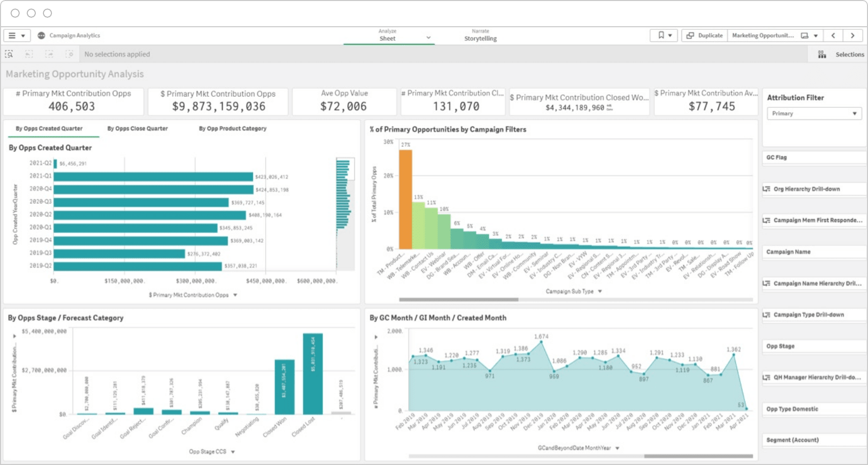Click the Org Hierarchy Drill-down hierarchy icon
The image size is (868, 465).
[767, 189]
